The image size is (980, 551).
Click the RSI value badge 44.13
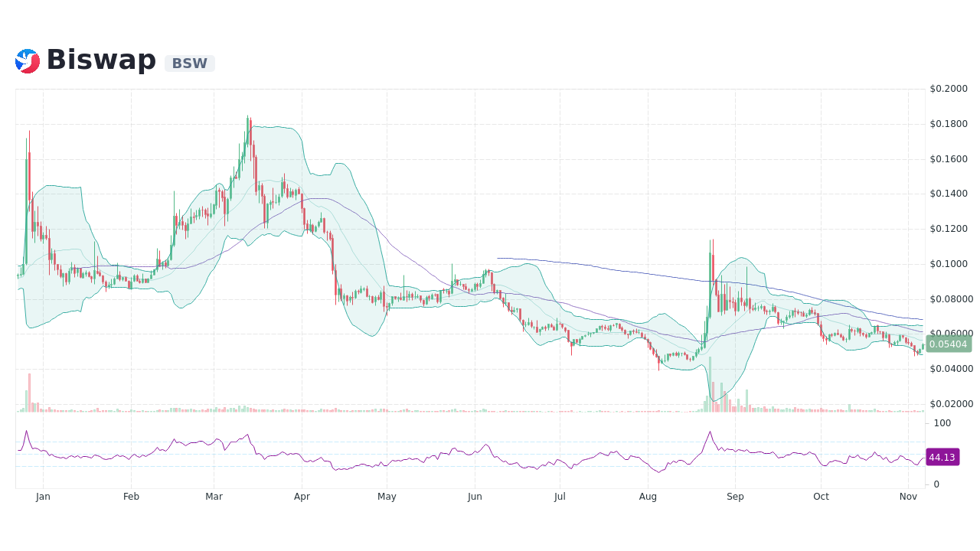942,457
